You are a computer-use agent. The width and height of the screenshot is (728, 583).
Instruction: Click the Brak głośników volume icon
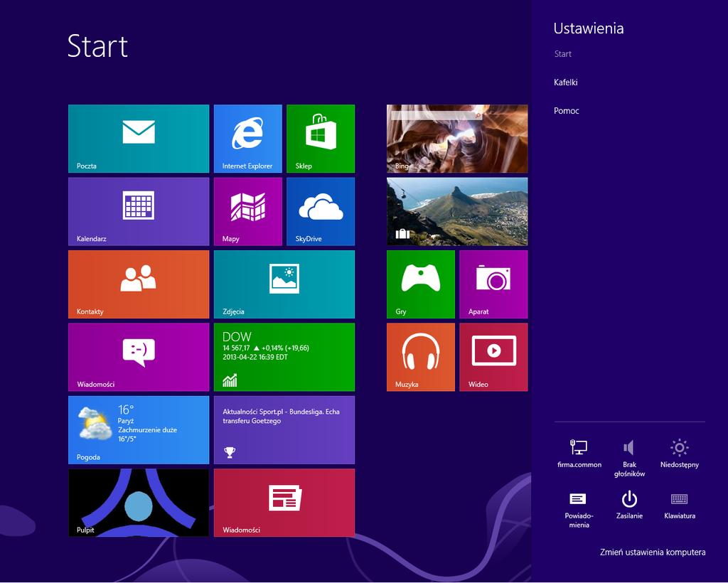[629, 458]
